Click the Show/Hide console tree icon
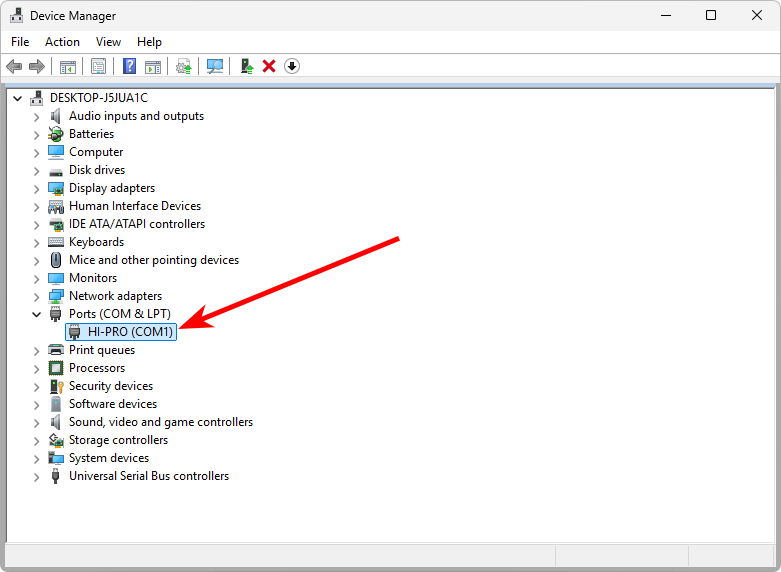Screen dimensions: 781x572 [68, 66]
